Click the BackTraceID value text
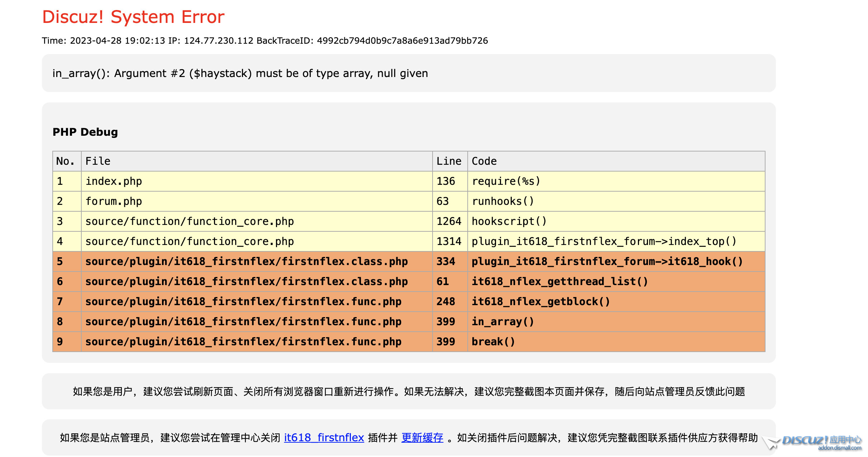This screenshot has height=457, width=868. point(402,40)
